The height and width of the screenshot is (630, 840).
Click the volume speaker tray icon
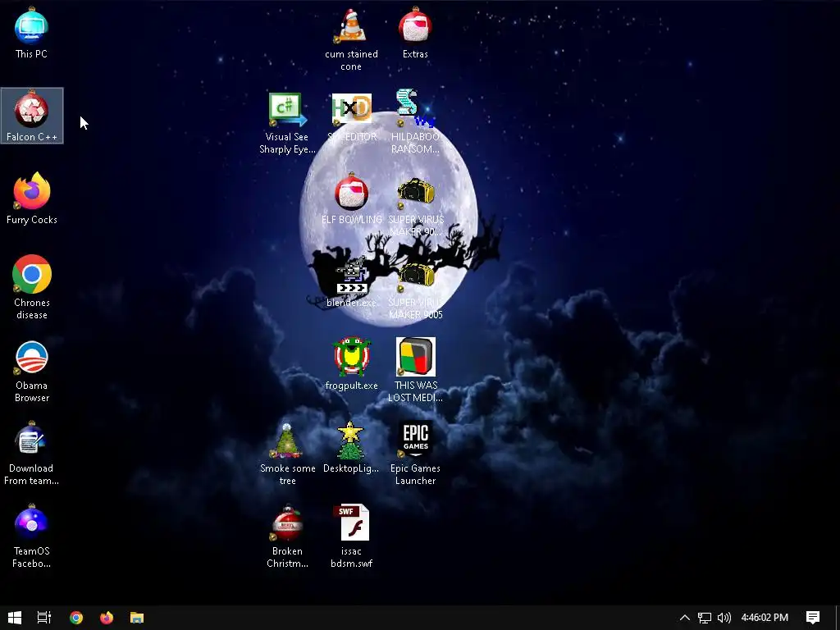point(724,618)
